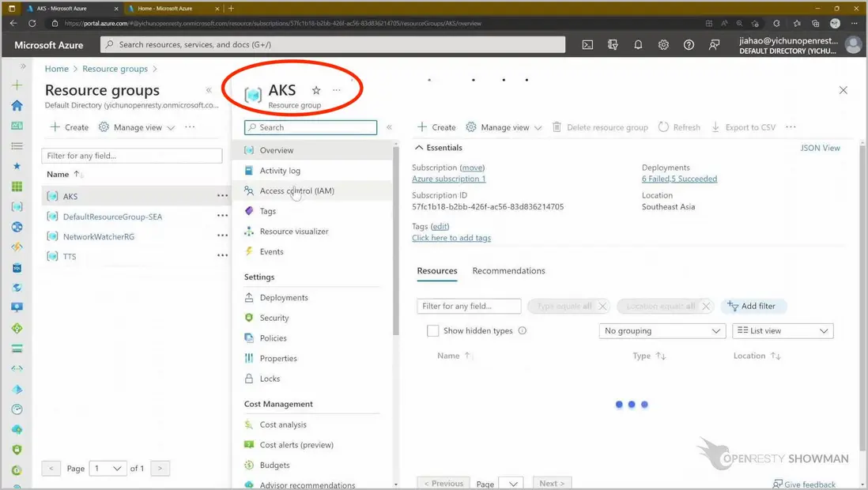Open ellipsis menu for DefaultResourceGroup-SEA row
868x490 pixels.
[223, 216]
